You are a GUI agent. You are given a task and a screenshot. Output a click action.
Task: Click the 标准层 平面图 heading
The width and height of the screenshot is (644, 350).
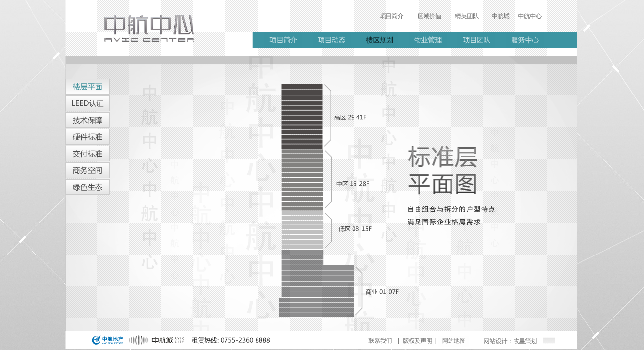[443, 171]
